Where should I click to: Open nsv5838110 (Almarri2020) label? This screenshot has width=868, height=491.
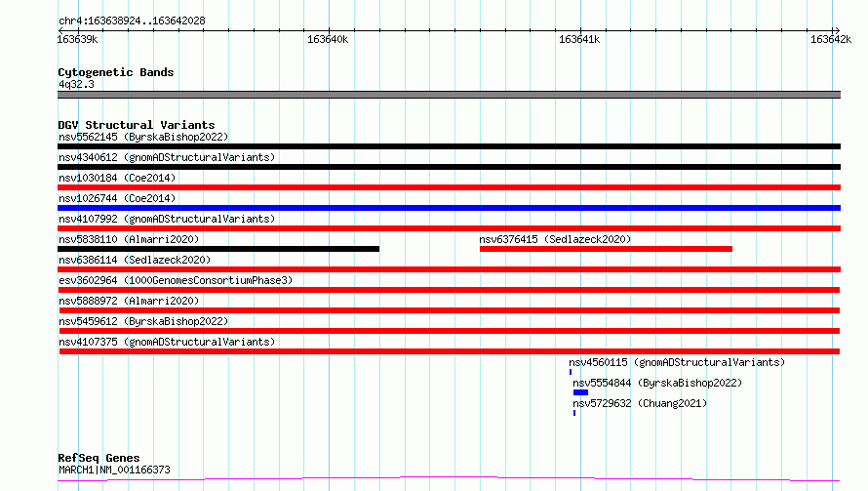point(129,239)
